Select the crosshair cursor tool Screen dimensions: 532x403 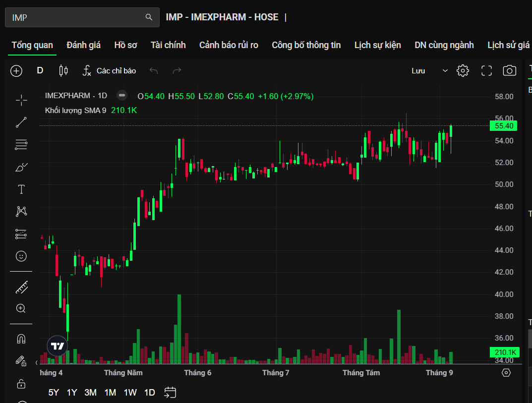pos(21,100)
